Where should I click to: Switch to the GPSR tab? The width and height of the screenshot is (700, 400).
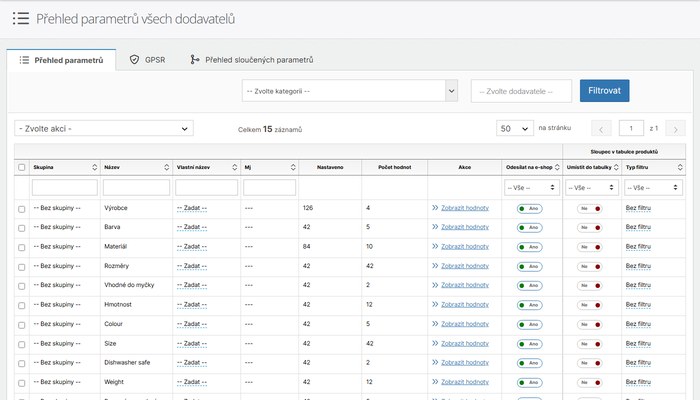147,60
